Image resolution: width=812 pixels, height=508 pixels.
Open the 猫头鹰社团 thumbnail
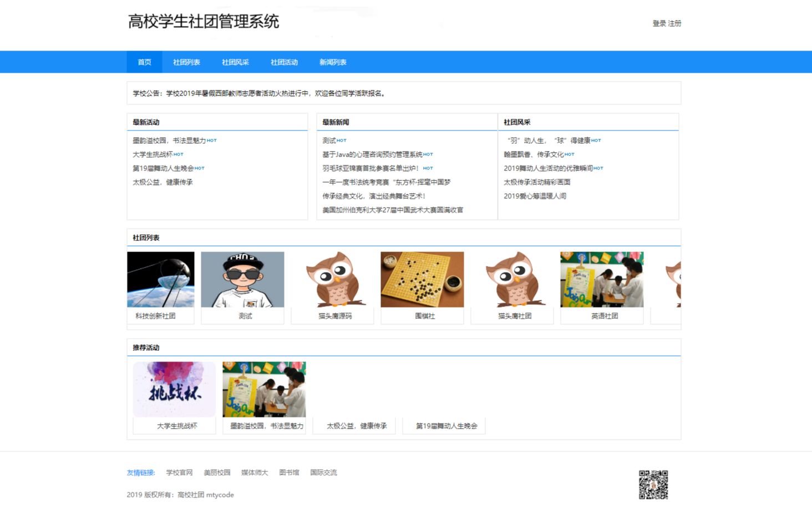click(x=511, y=279)
